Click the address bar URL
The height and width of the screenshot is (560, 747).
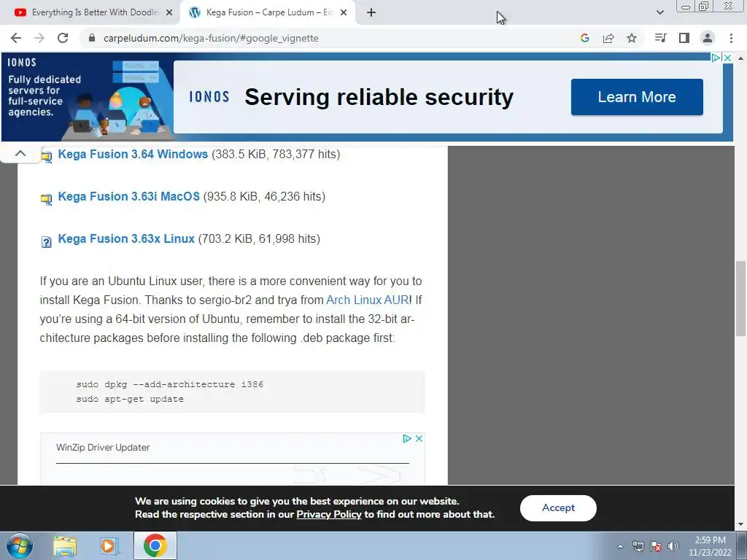pyautogui.click(x=211, y=38)
